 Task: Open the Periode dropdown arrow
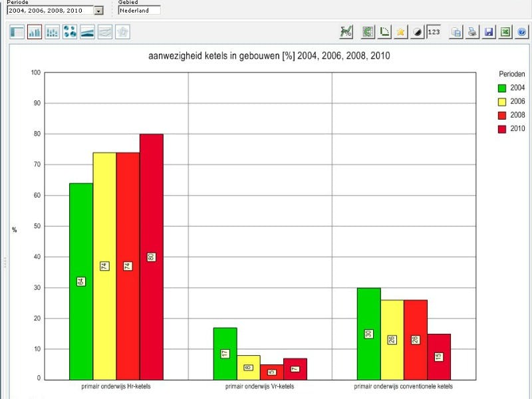[x=99, y=11]
